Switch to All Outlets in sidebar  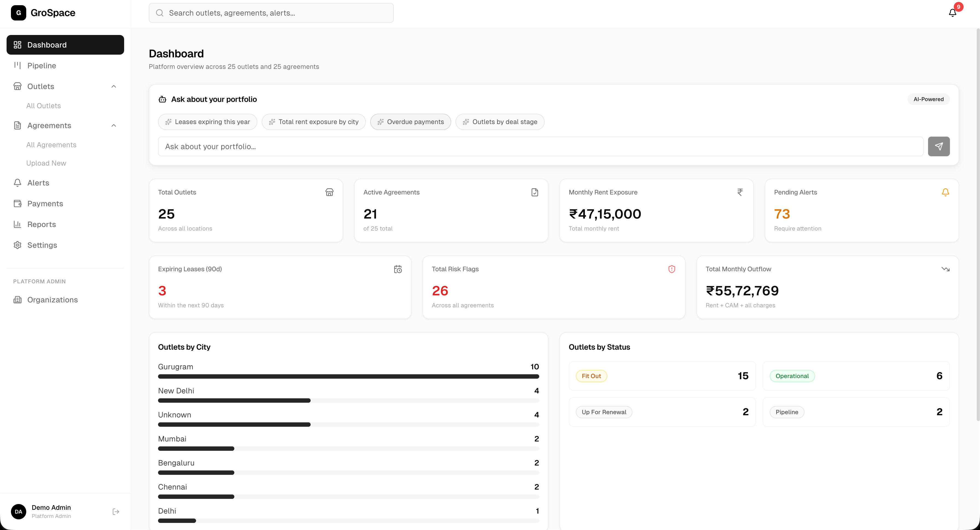point(43,106)
